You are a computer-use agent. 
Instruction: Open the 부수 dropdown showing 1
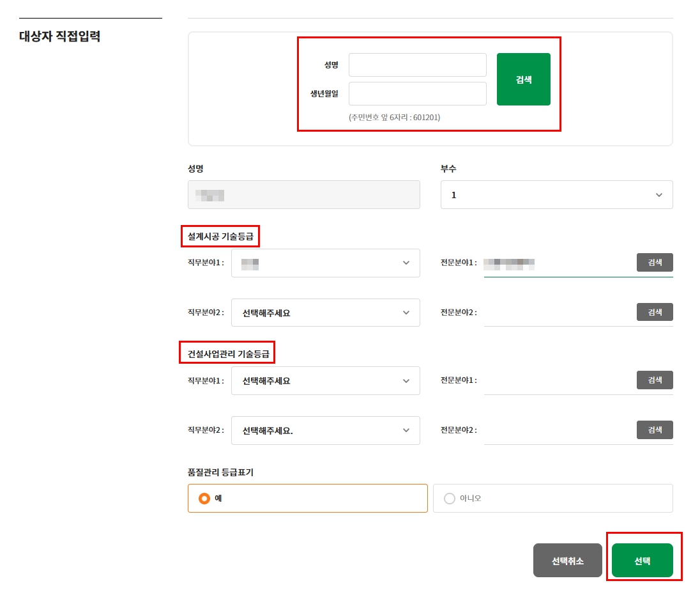click(x=556, y=194)
